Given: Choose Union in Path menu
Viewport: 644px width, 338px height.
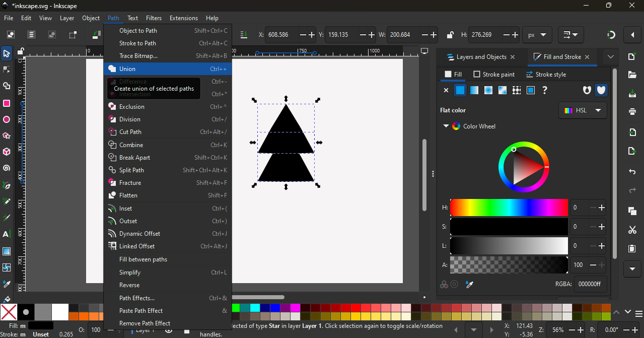Looking at the screenshot, I should point(168,69).
